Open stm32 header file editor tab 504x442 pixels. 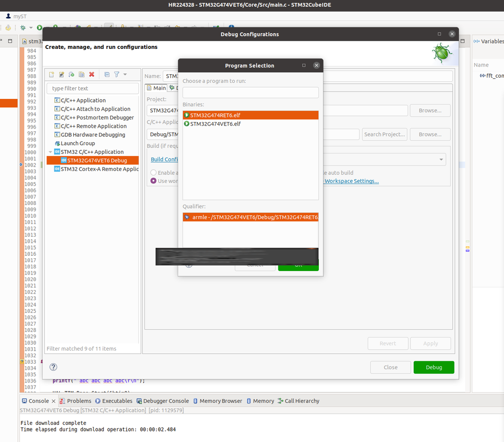[x=32, y=41]
